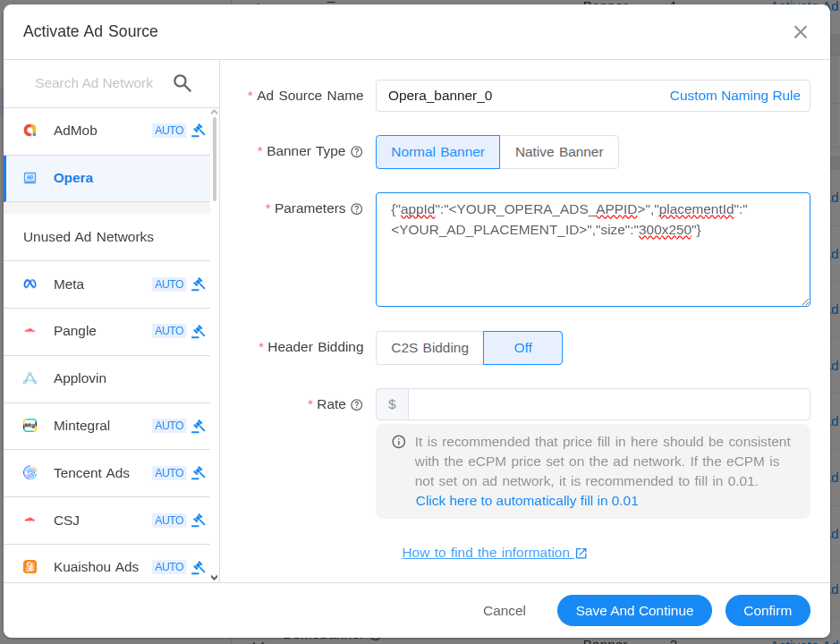The image size is (840, 644).
Task: Close the Activate Ad Source dialog
Action: pos(801,32)
